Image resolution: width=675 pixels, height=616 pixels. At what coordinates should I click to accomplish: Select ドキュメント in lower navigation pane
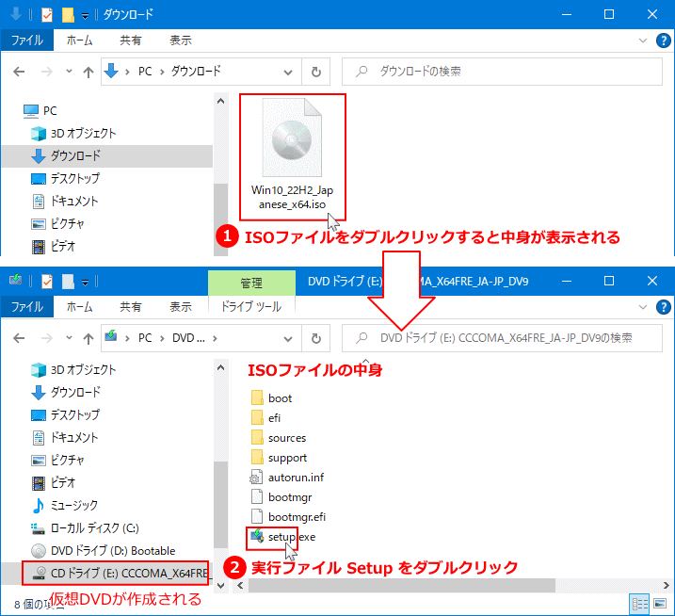(65, 438)
